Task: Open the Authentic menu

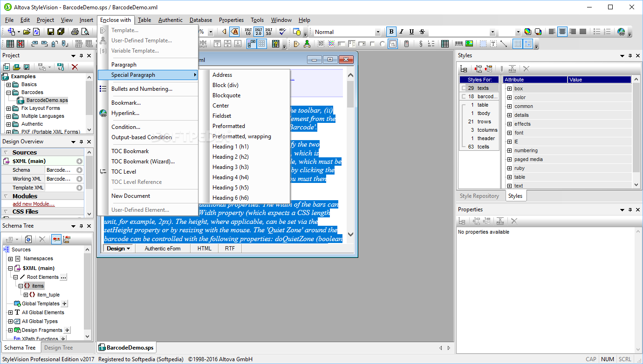Action: pos(171,20)
